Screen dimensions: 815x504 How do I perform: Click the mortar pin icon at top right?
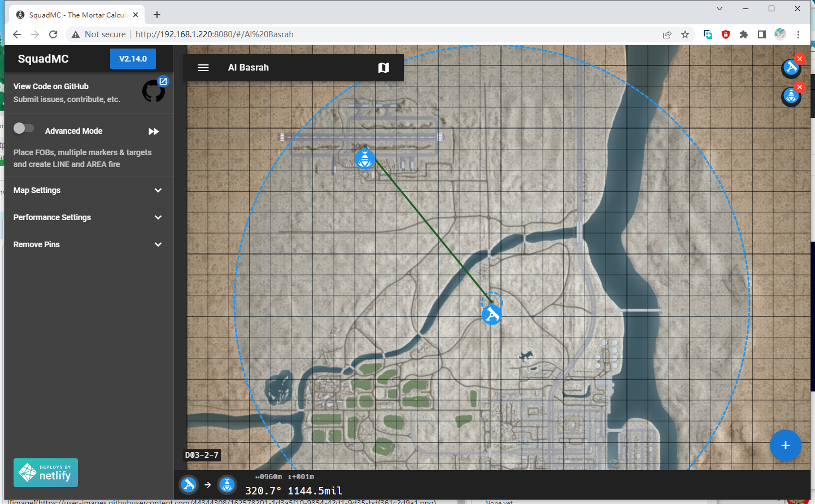[x=791, y=68]
